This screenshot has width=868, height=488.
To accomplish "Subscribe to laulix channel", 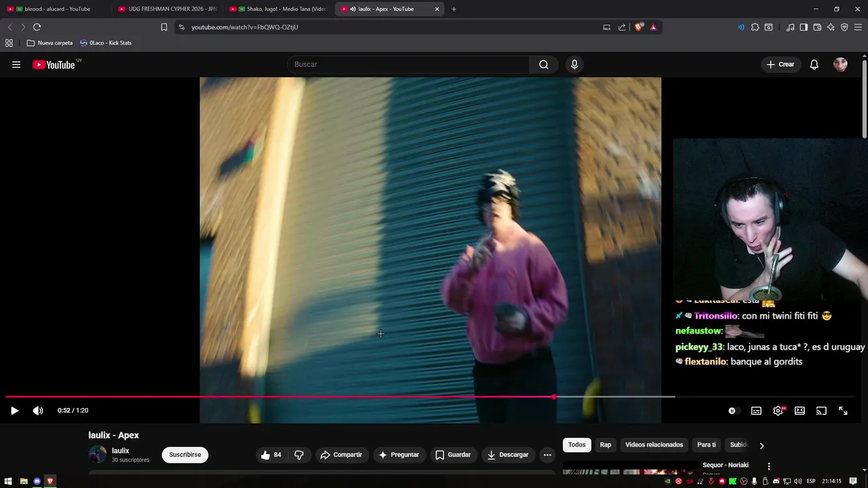I will pyautogui.click(x=185, y=455).
